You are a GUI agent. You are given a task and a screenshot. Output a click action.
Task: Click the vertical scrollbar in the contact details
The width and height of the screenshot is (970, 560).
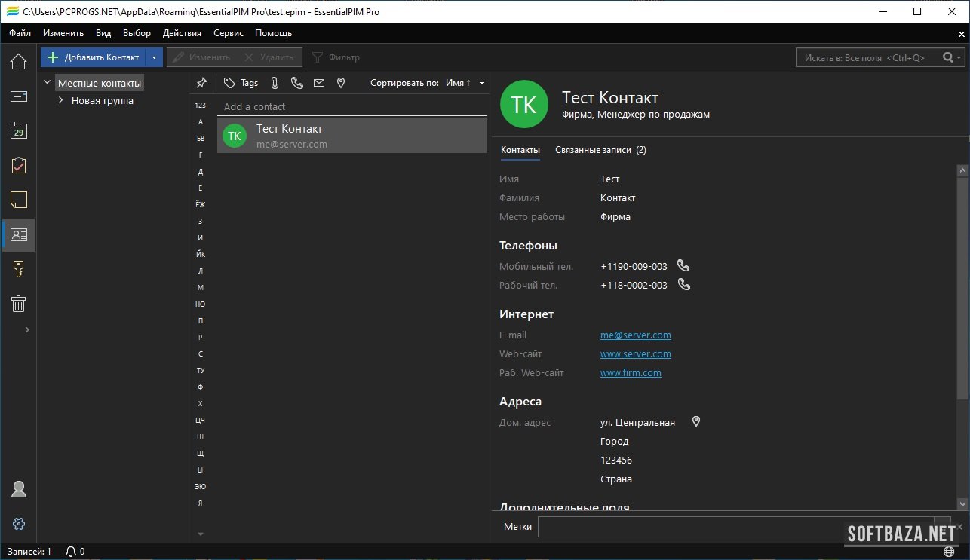click(x=962, y=286)
